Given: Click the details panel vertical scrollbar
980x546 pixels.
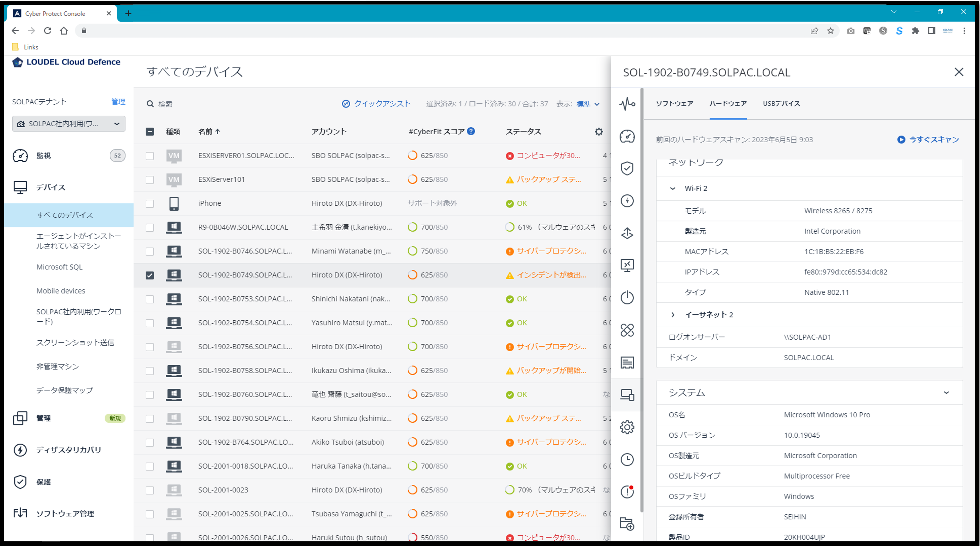Looking at the screenshot, I should coord(642,300).
